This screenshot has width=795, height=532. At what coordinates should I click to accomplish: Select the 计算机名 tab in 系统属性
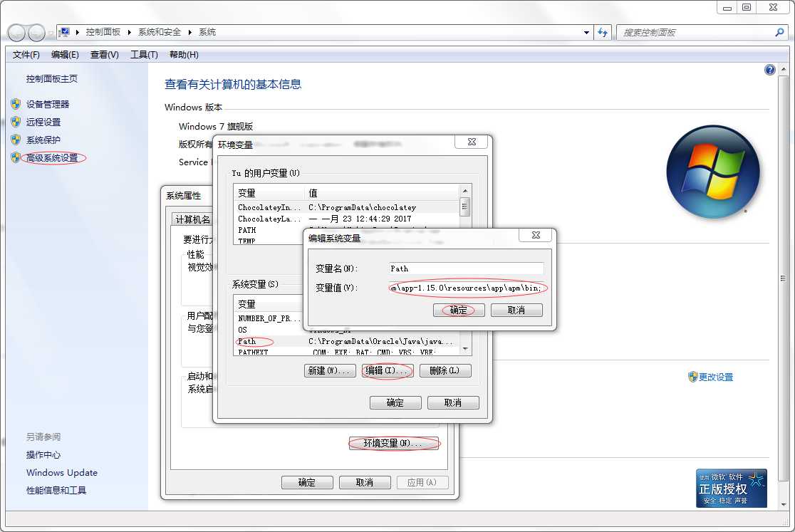pyautogui.click(x=192, y=219)
